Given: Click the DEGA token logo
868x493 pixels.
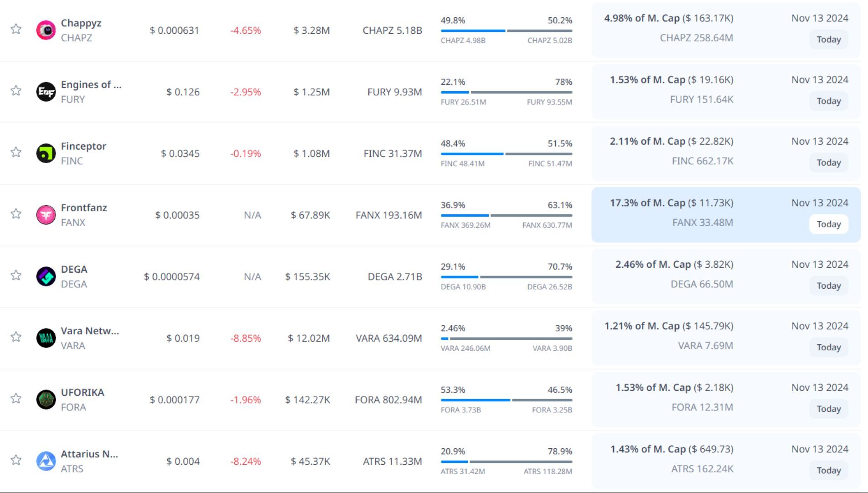Looking at the screenshot, I should coord(46,277).
